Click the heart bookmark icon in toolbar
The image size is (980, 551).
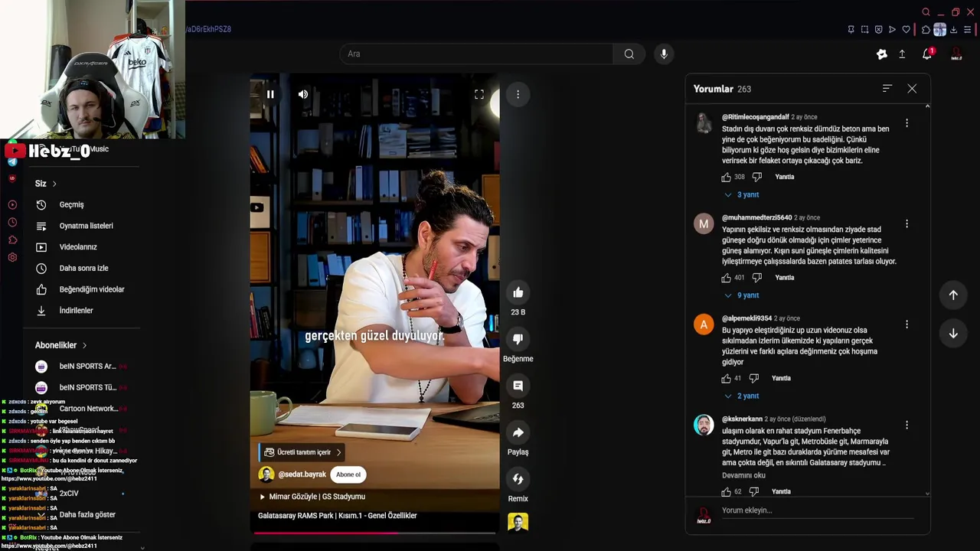906,30
